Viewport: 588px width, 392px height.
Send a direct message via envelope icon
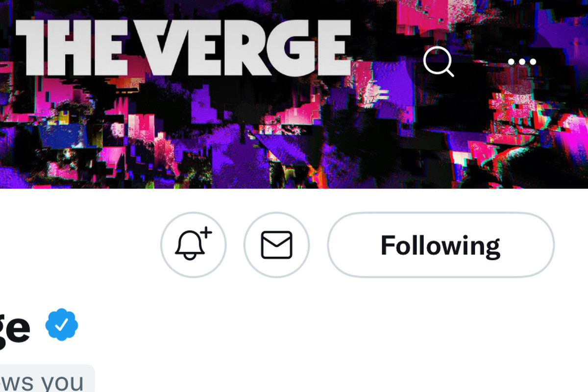tap(277, 245)
